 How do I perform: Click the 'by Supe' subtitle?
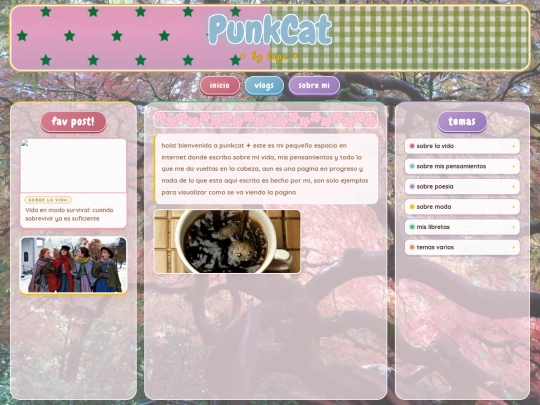[269, 56]
